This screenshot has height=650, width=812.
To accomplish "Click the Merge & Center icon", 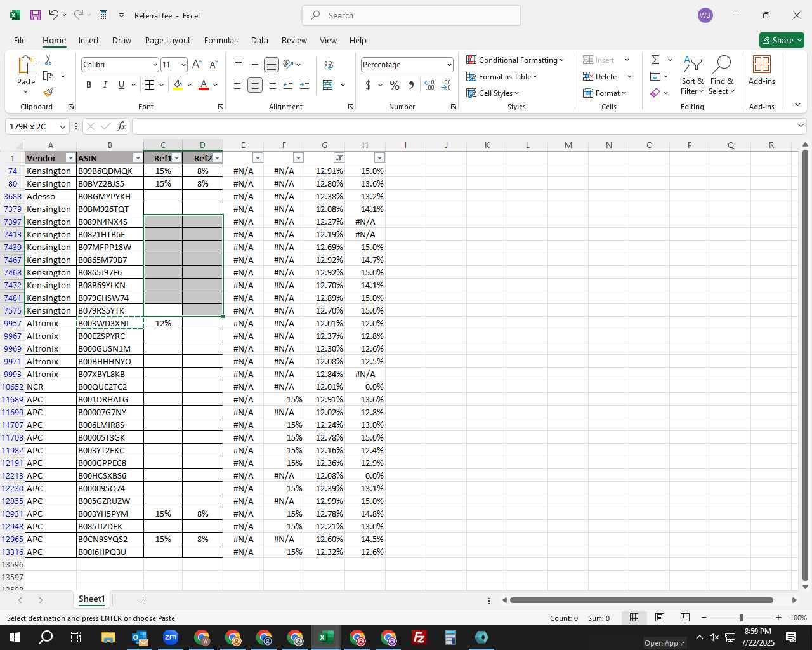I will 328,85.
